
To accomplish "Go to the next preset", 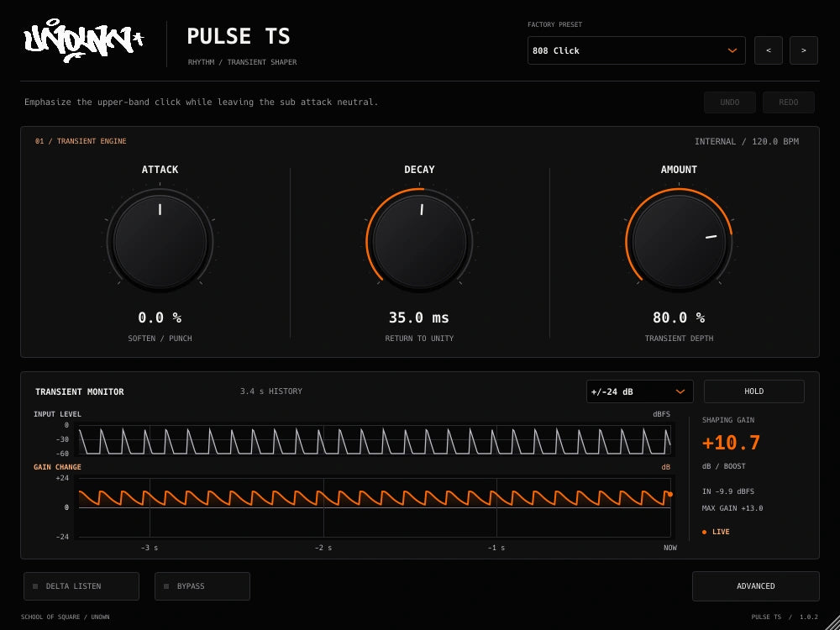I will [x=804, y=50].
